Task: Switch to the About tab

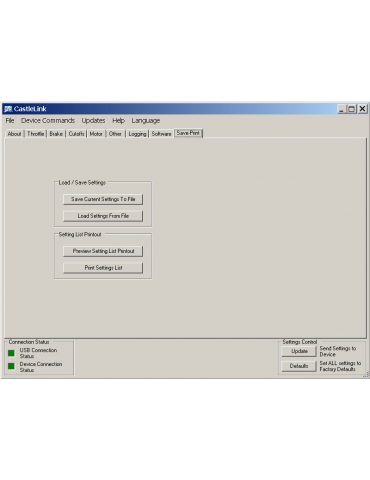Action: 14,134
